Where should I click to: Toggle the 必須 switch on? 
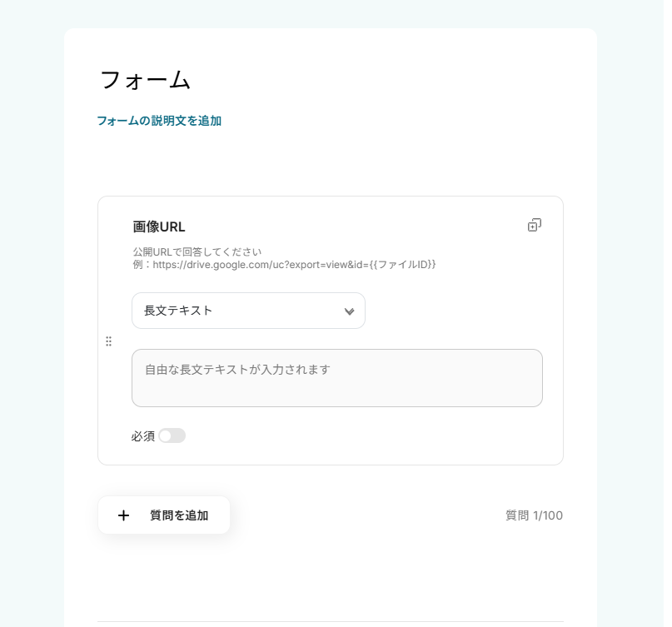click(172, 435)
